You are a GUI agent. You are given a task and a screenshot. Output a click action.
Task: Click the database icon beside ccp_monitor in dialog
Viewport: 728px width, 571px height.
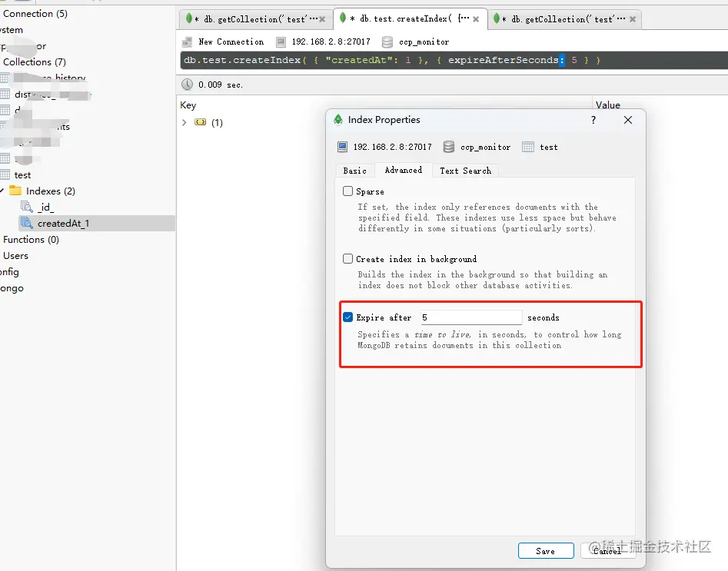coord(448,147)
